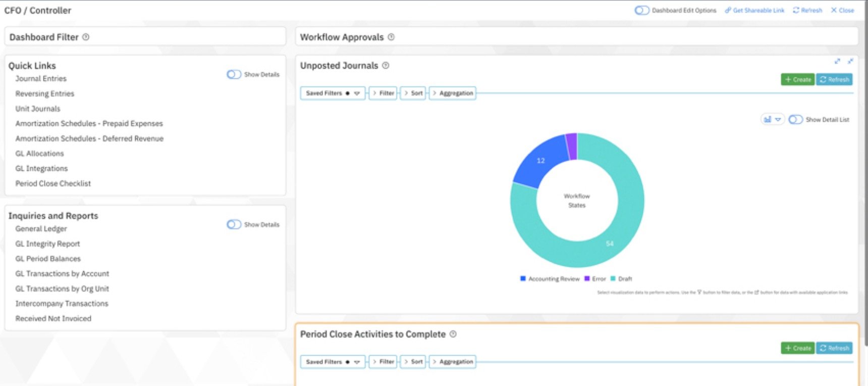
Task: Click Create in Period Close Activities
Action: click(x=798, y=348)
